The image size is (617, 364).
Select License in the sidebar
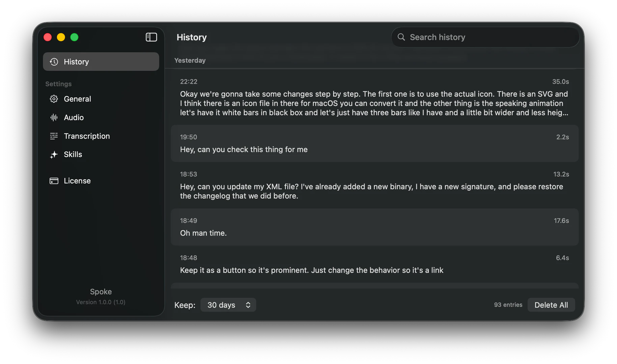coord(77,181)
